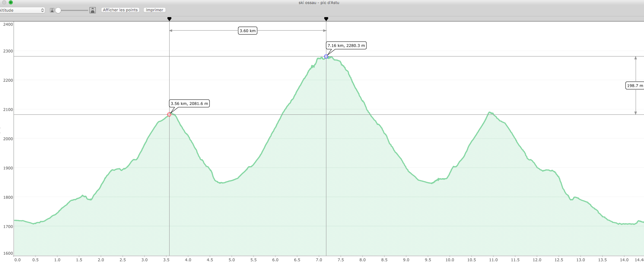
Task: Click the third peak near 11.0 km
Action: pos(490,113)
